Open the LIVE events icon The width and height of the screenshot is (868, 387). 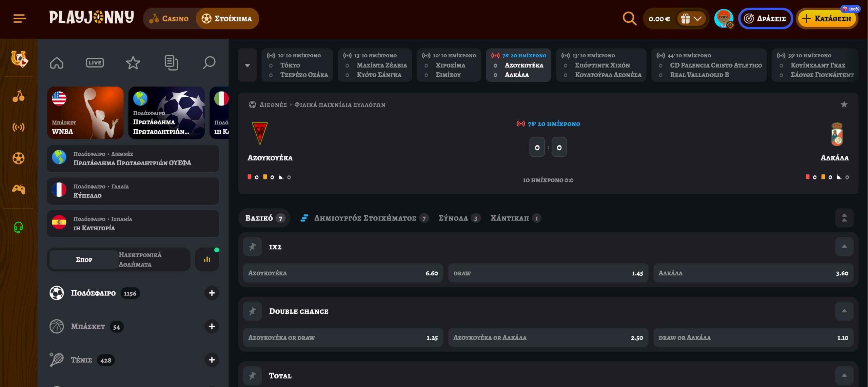[x=95, y=63]
